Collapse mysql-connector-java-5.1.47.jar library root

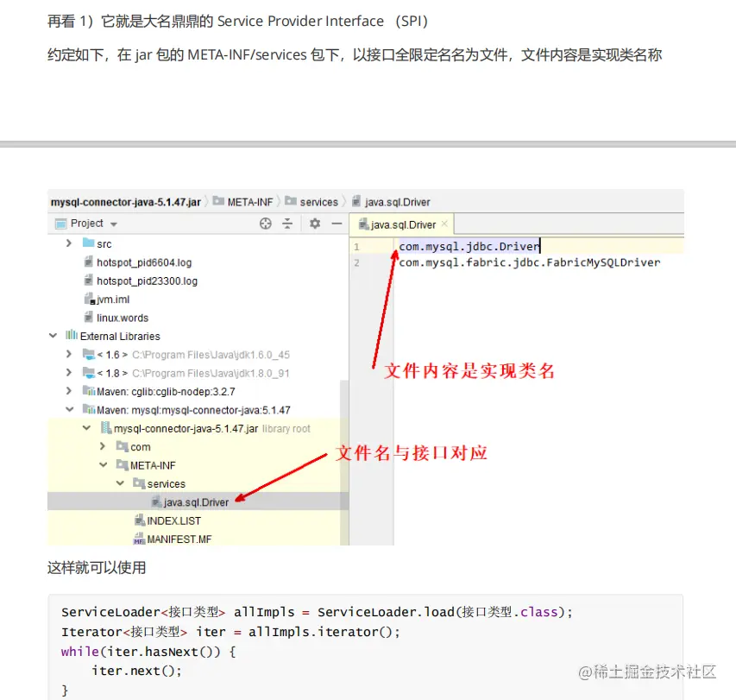[87, 428]
